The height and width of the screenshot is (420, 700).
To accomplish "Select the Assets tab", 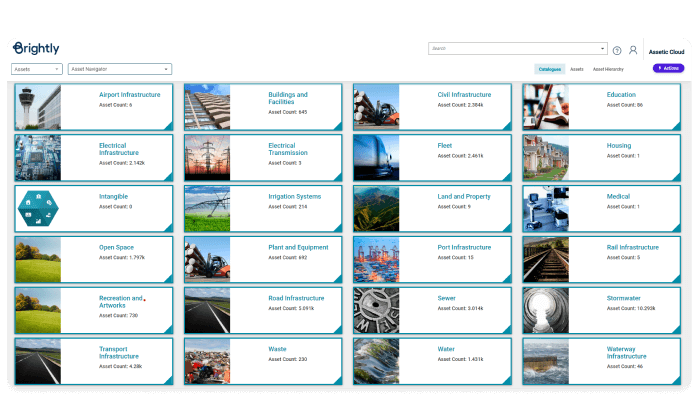I will 577,69.
